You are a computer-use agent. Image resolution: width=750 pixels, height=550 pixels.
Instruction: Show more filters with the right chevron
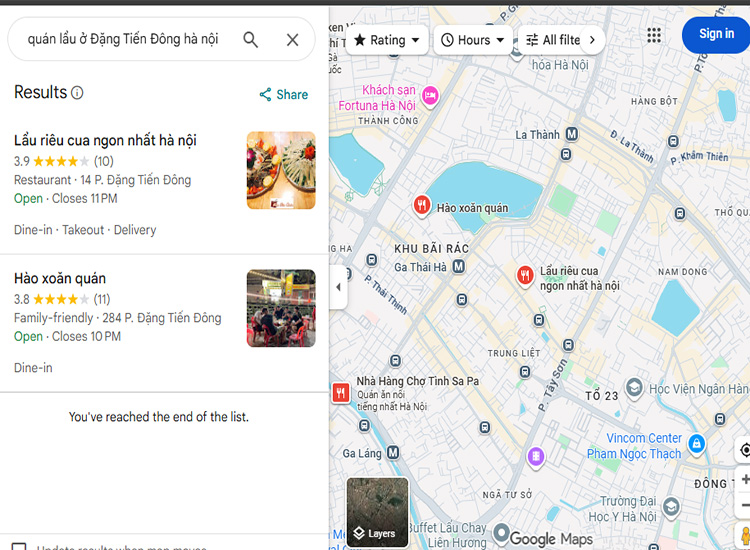(x=592, y=40)
